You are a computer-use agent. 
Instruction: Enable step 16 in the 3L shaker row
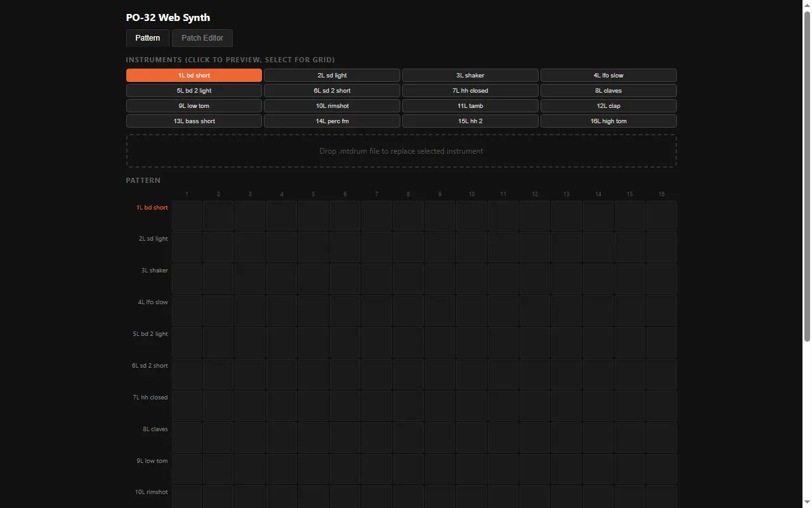click(662, 279)
